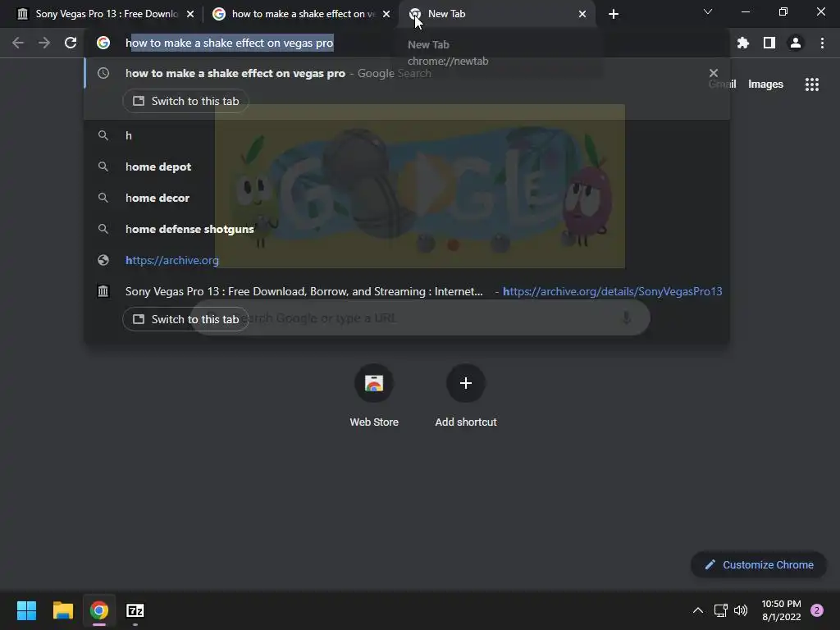Viewport: 840px width, 630px height.
Task: Go forward to next page
Action: [44, 43]
